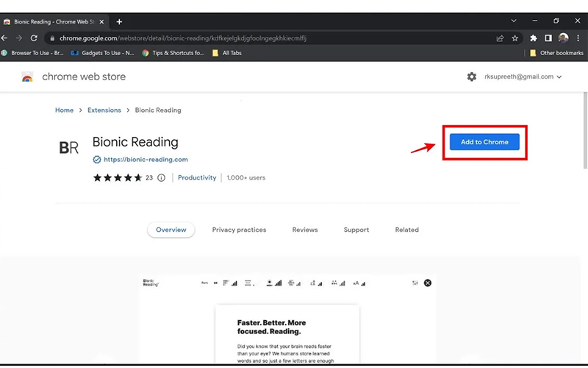
Task: Click the share page icon in address bar
Action: 500,38
